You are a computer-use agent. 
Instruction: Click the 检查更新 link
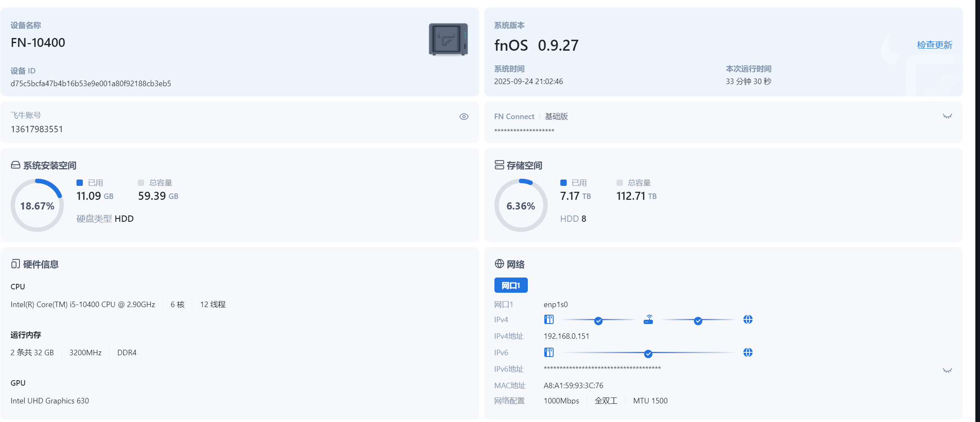(934, 45)
